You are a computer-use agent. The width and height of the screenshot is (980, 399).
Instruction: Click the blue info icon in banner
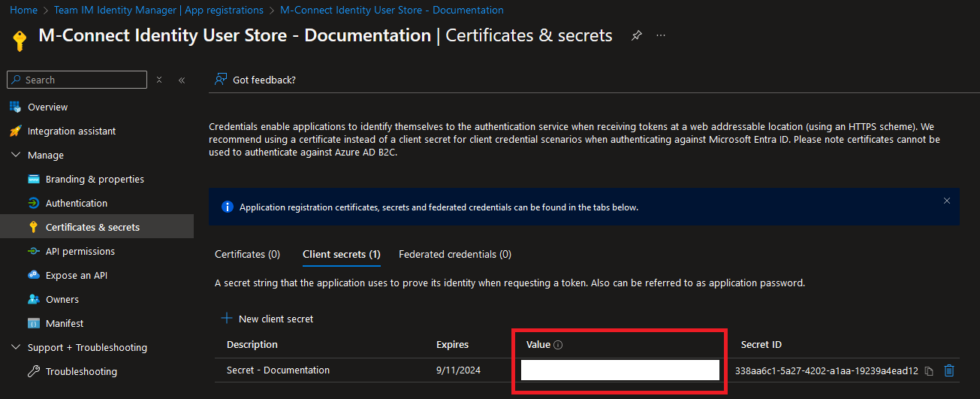click(x=228, y=207)
